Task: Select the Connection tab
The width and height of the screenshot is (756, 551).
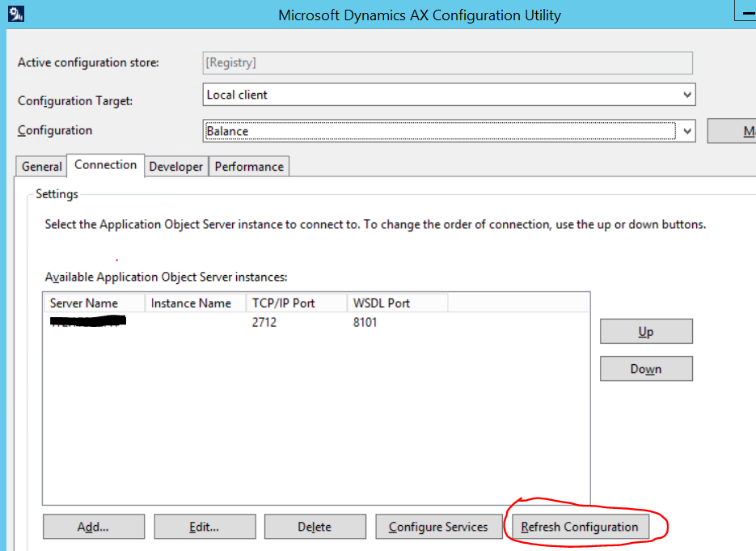Action: point(105,165)
